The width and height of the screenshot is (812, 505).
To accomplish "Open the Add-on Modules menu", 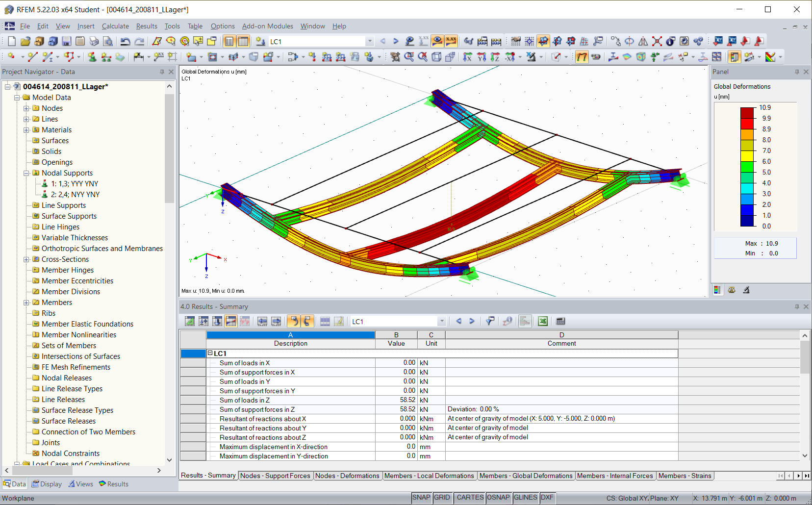I will coord(268,26).
